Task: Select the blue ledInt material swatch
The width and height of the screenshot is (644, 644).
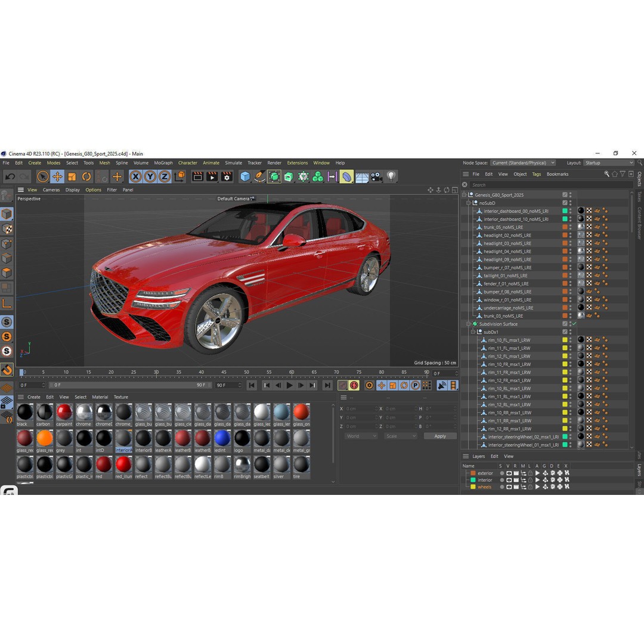Action: coord(222,438)
